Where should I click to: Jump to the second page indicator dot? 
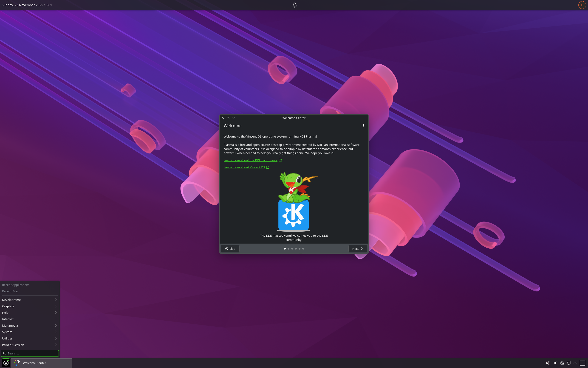(288, 248)
